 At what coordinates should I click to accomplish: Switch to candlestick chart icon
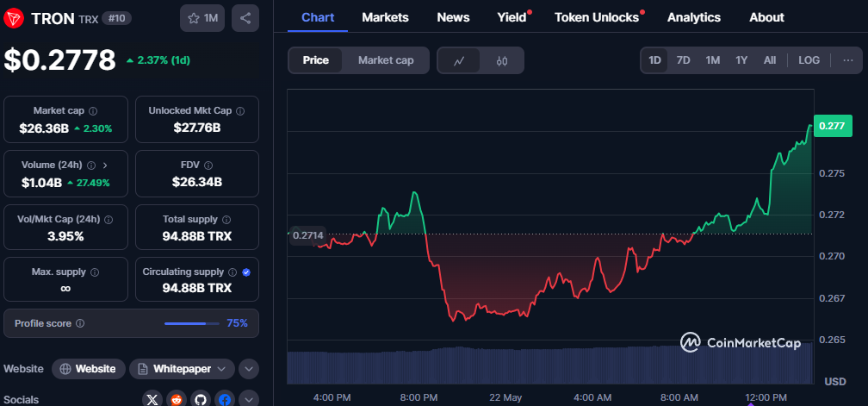click(501, 60)
